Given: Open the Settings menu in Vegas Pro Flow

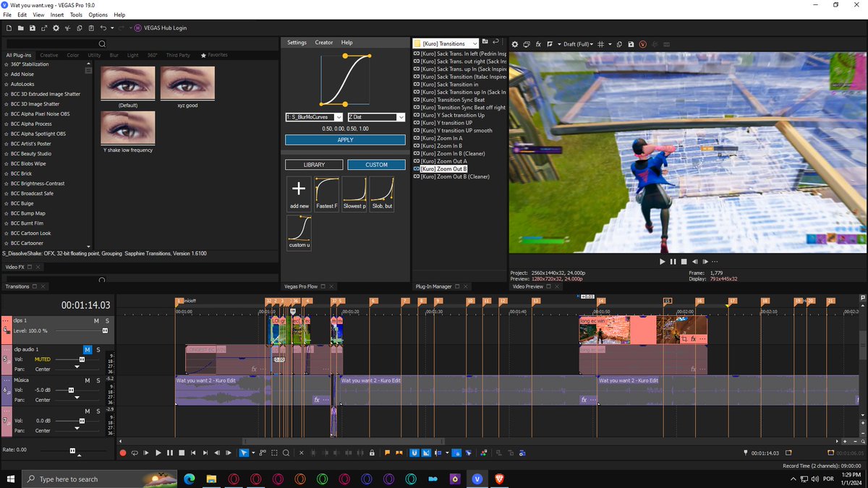Looking at the screenshot, I should tap(297, 43).
